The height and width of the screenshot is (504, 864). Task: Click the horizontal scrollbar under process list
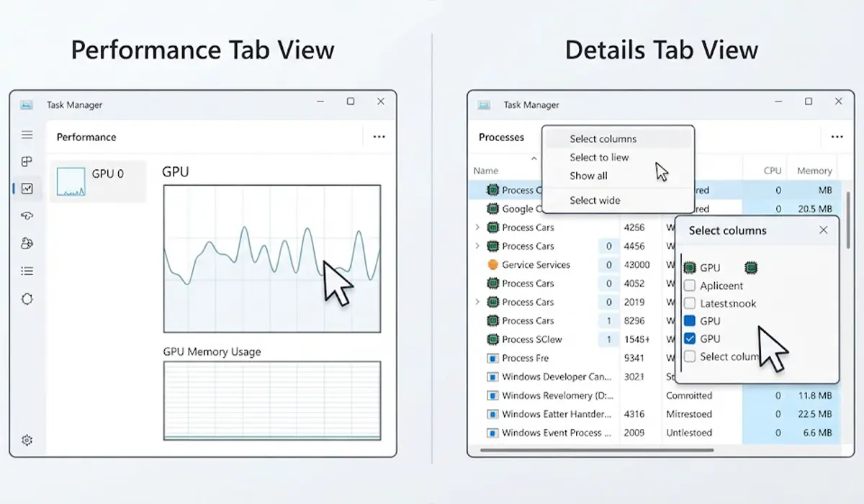[x=596, y=450]
